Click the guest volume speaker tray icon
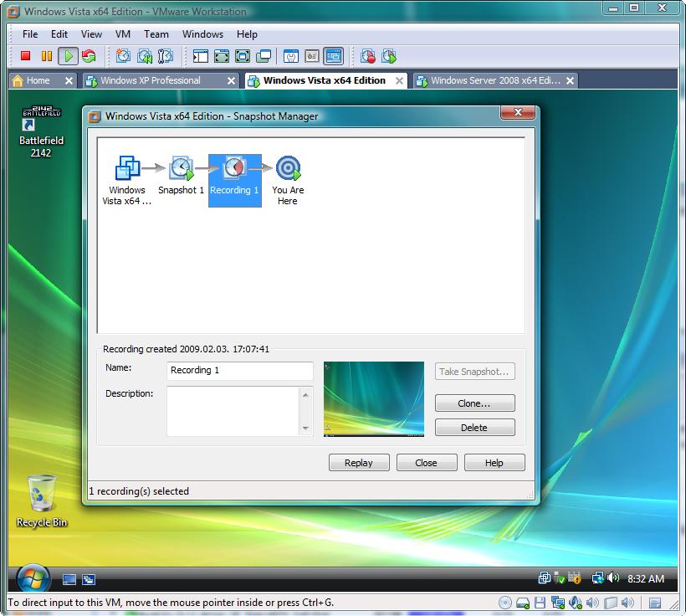The width and height of the screenshot is (686, 616). 613,578
